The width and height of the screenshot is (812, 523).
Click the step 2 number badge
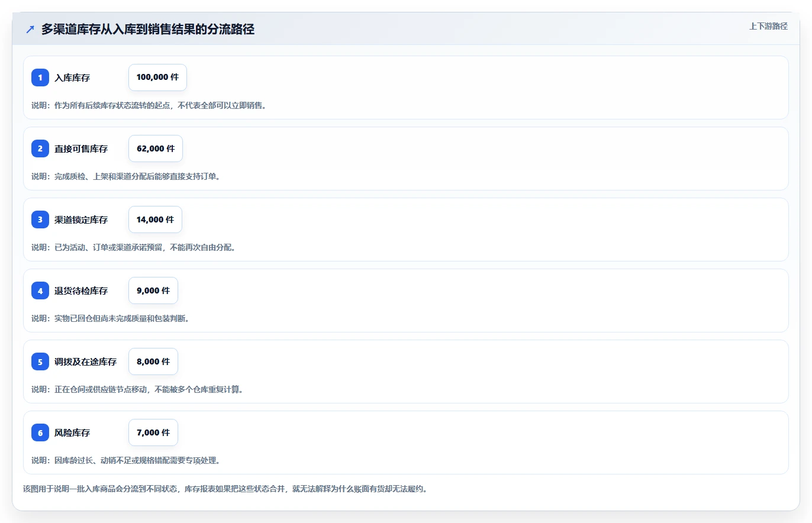(40, 148)
